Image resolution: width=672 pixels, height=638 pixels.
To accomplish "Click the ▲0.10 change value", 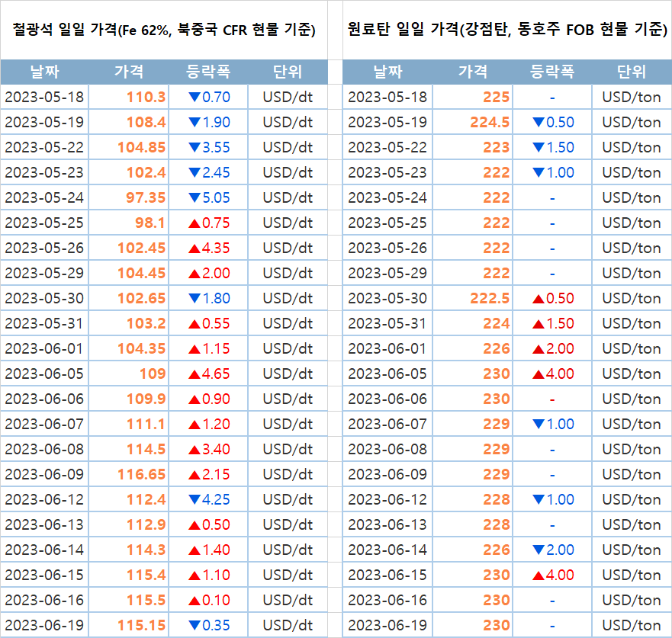I will (x=209, y=601).
